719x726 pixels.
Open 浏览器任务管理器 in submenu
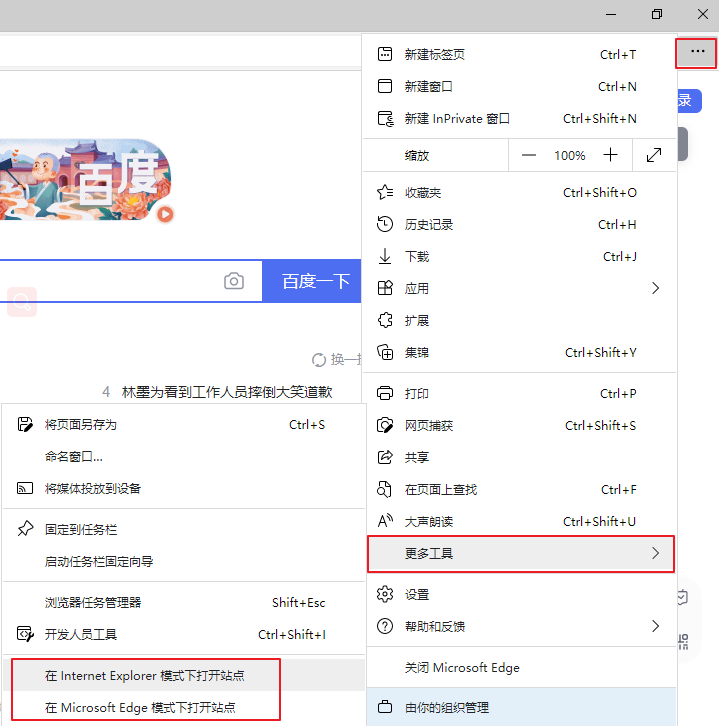click(183, 602)
